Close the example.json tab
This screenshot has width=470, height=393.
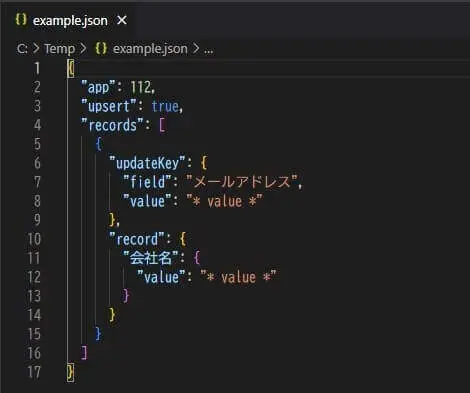pos(122,21)
